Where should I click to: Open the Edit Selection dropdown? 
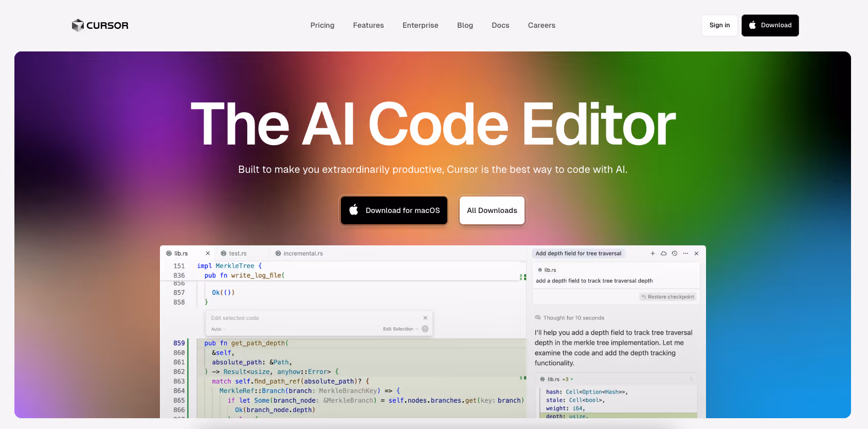pos(401,329)
